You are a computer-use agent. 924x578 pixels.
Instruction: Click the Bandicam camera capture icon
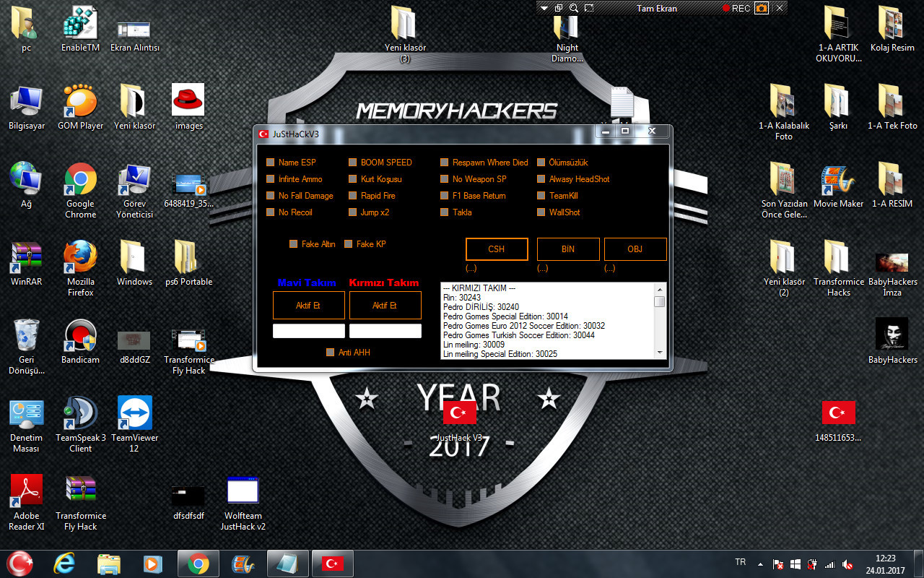(761, 8)
